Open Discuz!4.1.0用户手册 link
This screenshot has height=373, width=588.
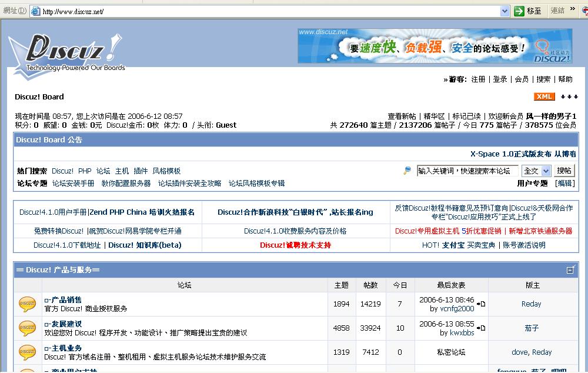pos(53,212)
